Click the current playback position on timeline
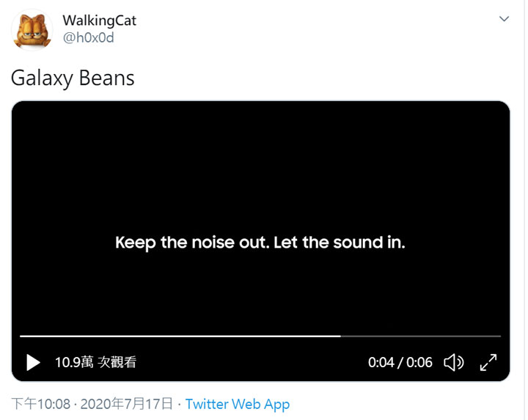Screen dimensions: 528x420 tap(340, 336)
